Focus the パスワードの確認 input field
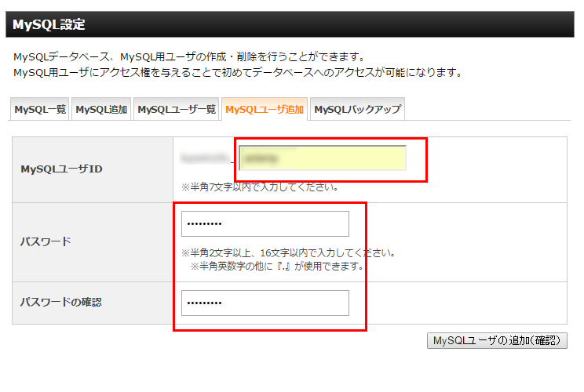Screen dimensions: 584x392 click(265, 303)
